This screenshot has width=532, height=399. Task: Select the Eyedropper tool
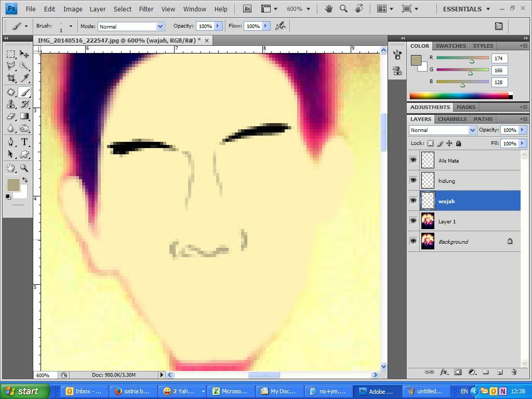click(24, 78)
